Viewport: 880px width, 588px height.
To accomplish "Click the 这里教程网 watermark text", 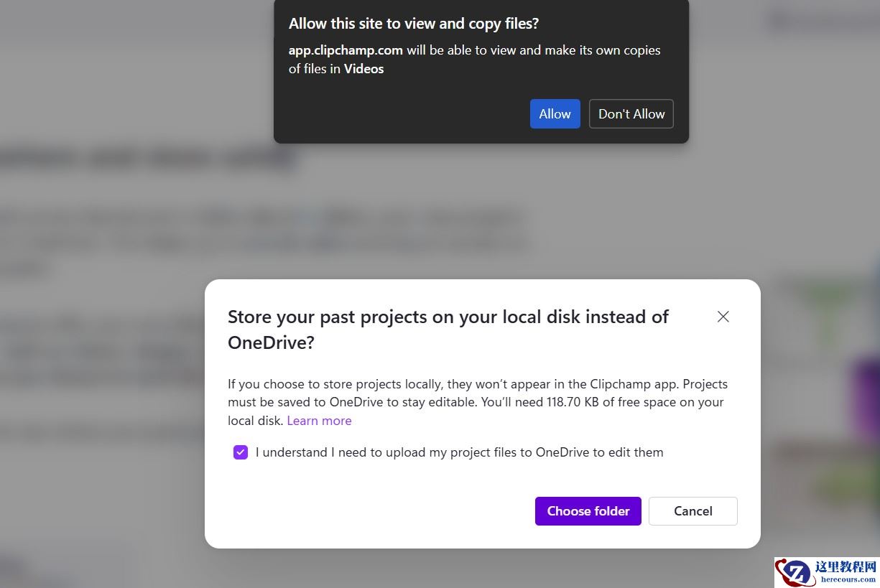I will pyautogui.click(x=846, y=567).
